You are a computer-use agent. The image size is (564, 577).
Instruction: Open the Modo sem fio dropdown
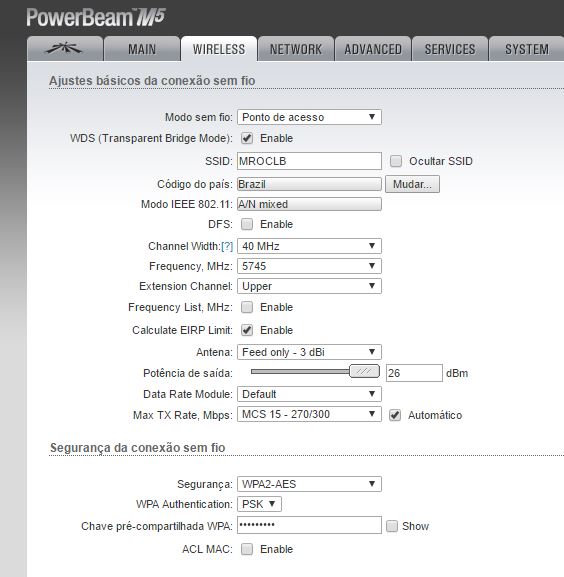click(x=309, y=117)
